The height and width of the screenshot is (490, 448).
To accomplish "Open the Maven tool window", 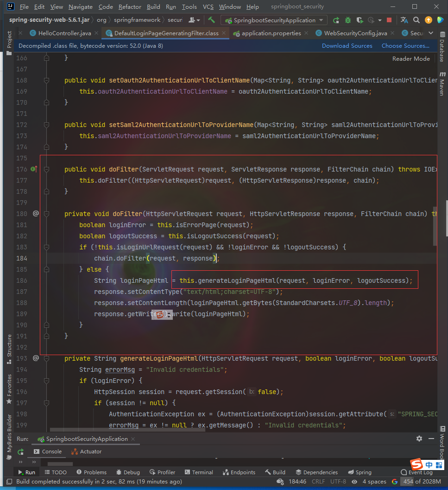I will pyautogui.click(x=442, y=84).
